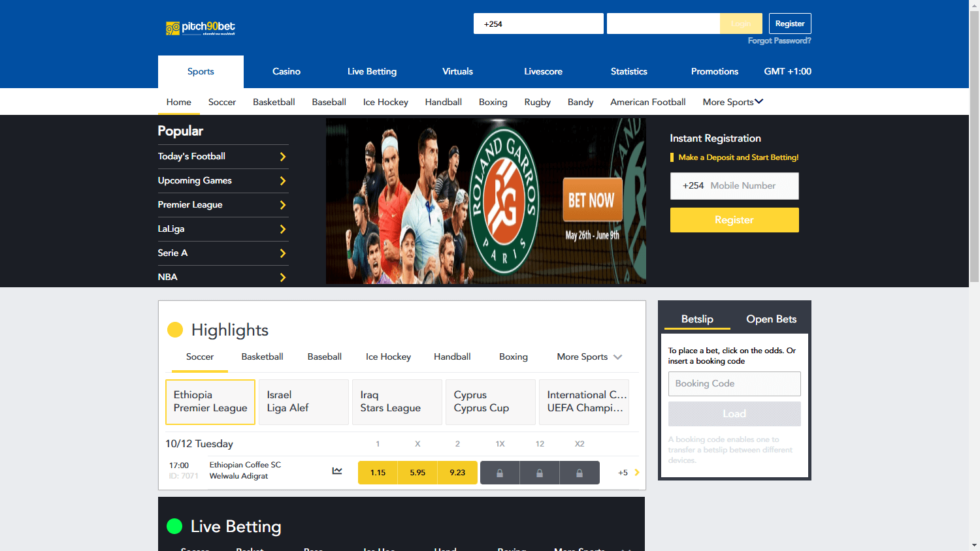This screenshot has width=980, height=551.
Task: Switch to the Betslip tab
Action: click(697, 319)
